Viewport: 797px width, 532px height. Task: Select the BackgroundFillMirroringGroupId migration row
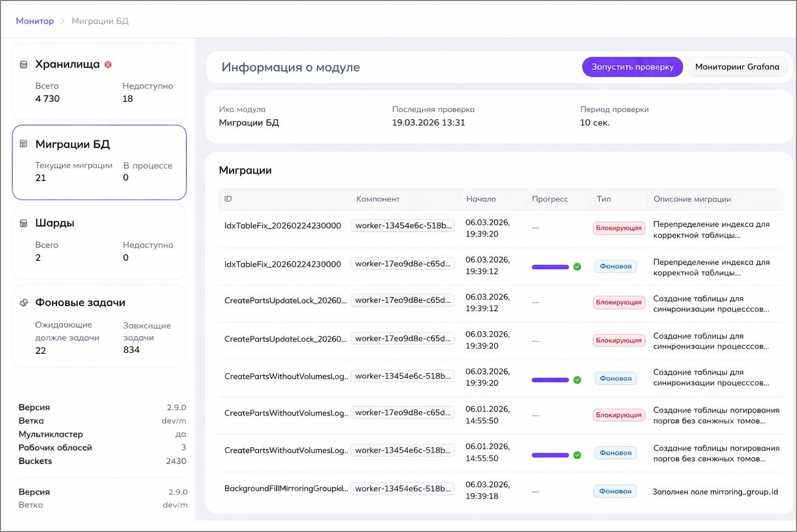click(286, 489)
